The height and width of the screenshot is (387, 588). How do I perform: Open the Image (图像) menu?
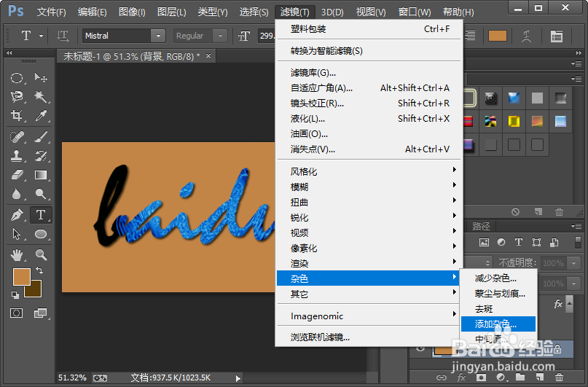132,12
